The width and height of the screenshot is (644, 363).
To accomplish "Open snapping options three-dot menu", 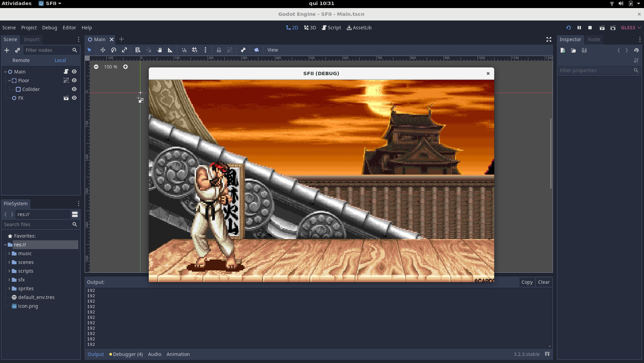I will (x=205, y=50).
